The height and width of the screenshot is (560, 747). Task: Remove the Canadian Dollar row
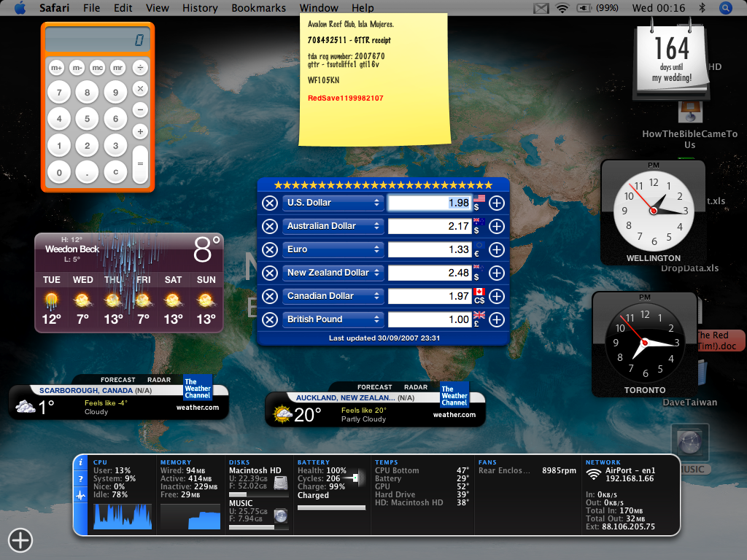click(x=270, y=296)
